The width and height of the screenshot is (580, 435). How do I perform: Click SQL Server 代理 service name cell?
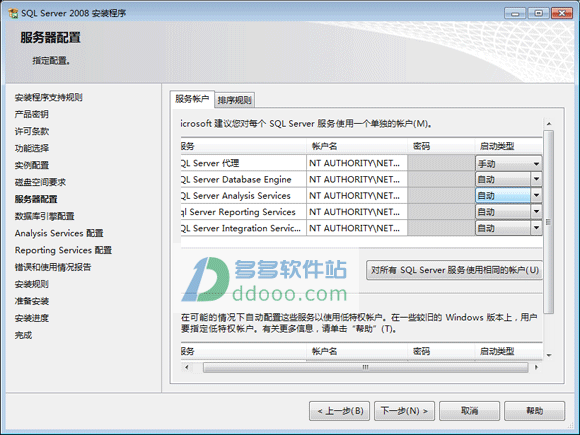(x=243, y=163)
